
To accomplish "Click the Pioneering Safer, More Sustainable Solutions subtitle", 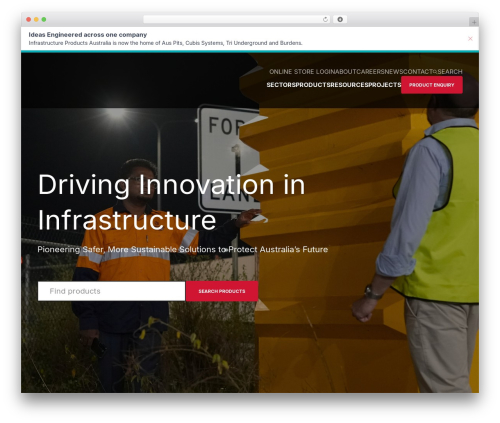I will coord(183,249).
